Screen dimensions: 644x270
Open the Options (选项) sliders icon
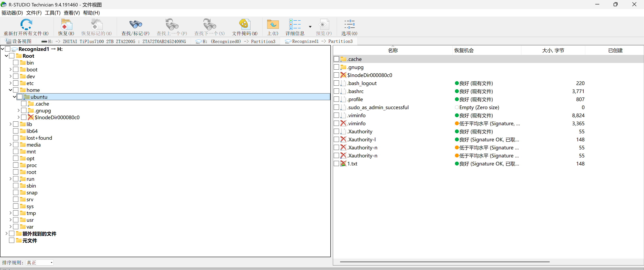pyautogui.click(x=349, y=25)
